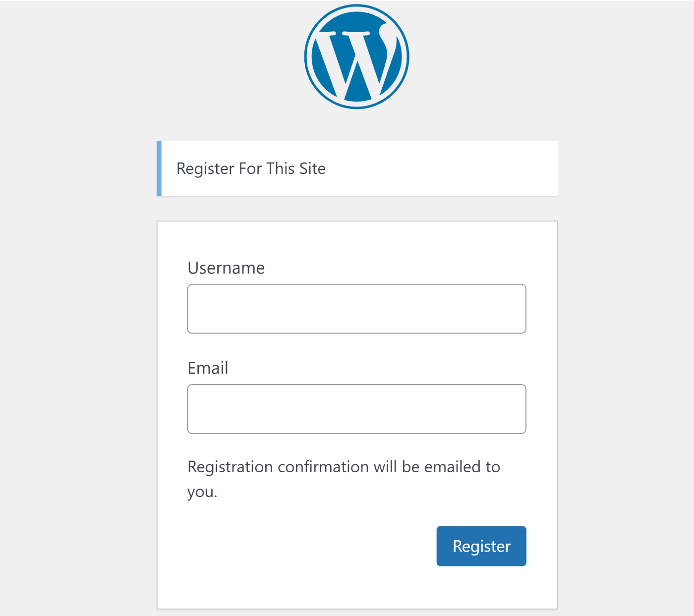Click the Email label

coord(207,368)
